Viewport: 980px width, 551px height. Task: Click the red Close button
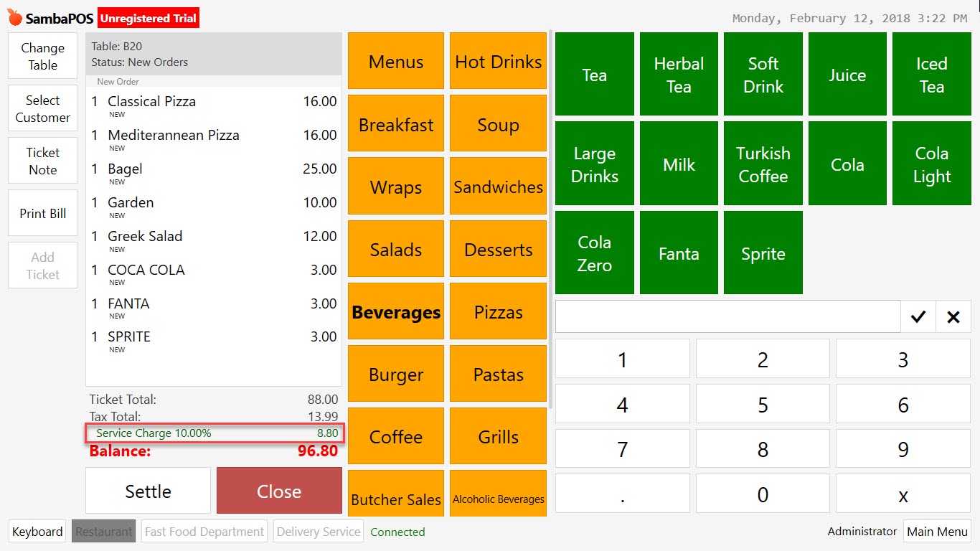click(279, 491)
